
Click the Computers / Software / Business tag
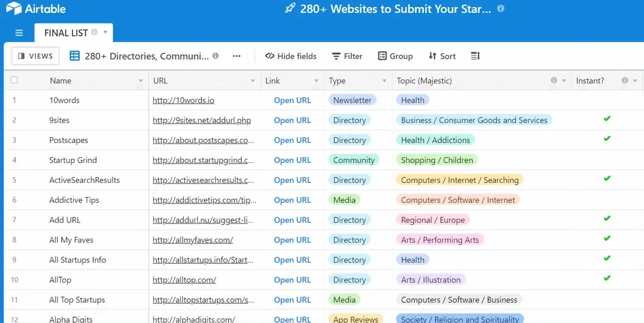[x=459, y=300]
